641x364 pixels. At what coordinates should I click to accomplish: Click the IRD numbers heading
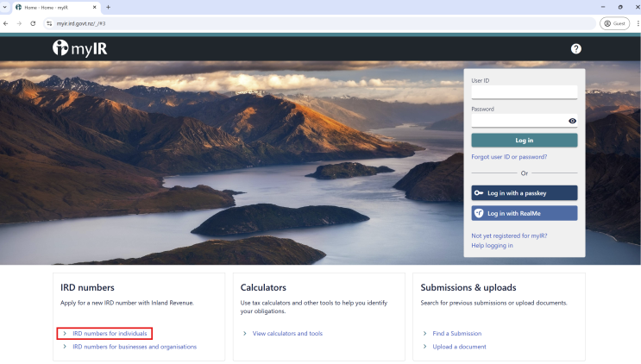[87, 287]
